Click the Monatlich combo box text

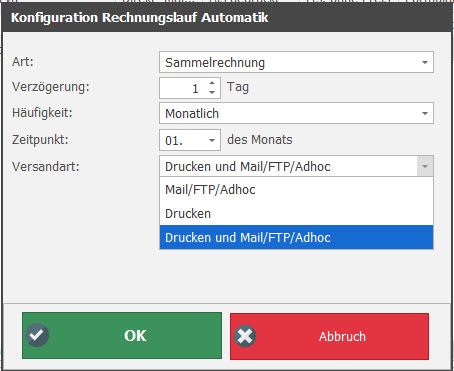point(192,114)
